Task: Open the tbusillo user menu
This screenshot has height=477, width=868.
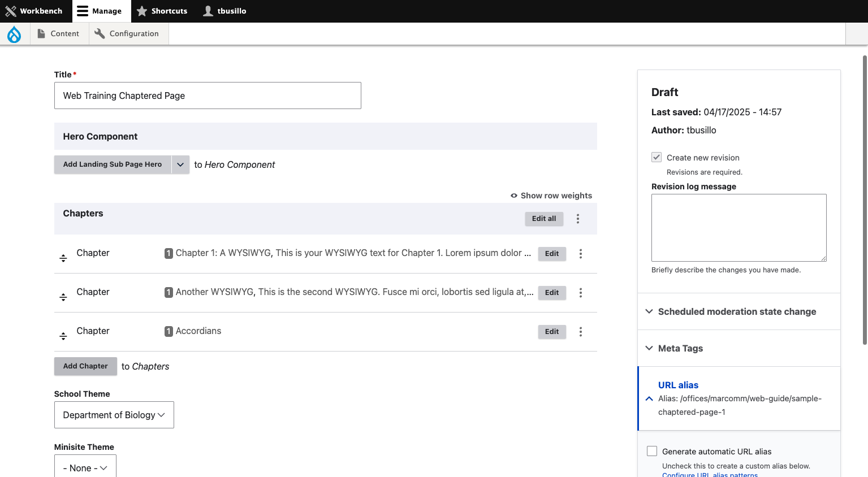Action: [225, 11]
